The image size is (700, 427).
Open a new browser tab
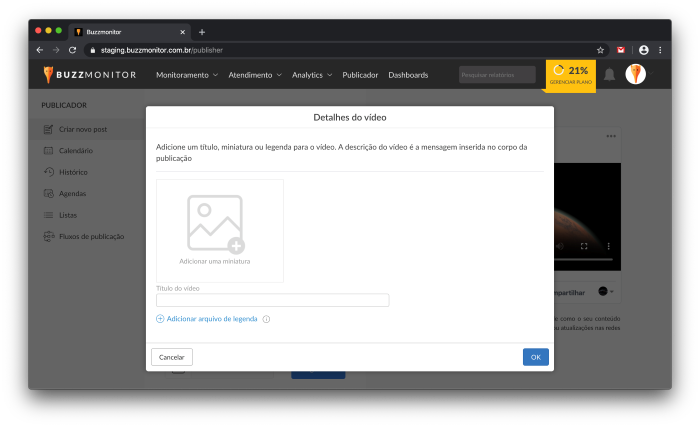tap(201, 32)
